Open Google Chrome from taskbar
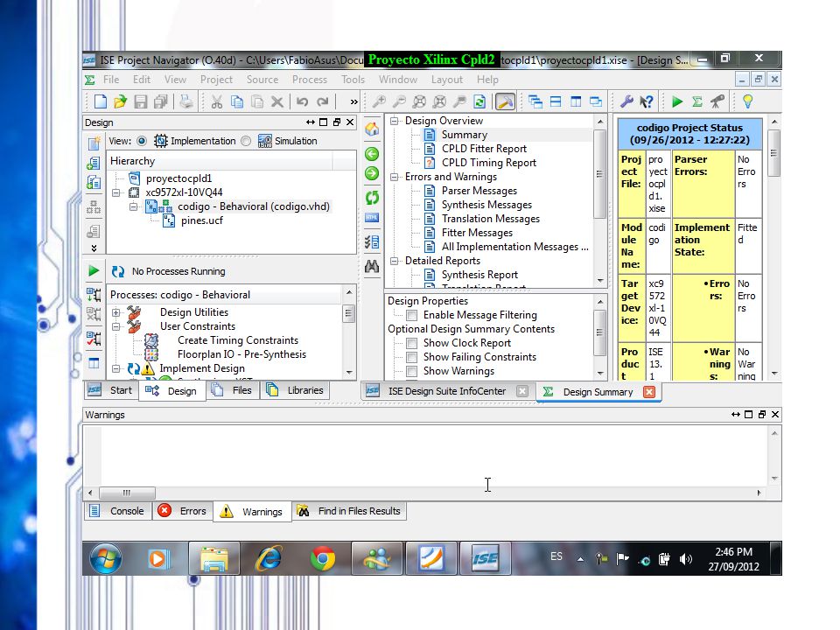840x630 pixels. [323, 559]
